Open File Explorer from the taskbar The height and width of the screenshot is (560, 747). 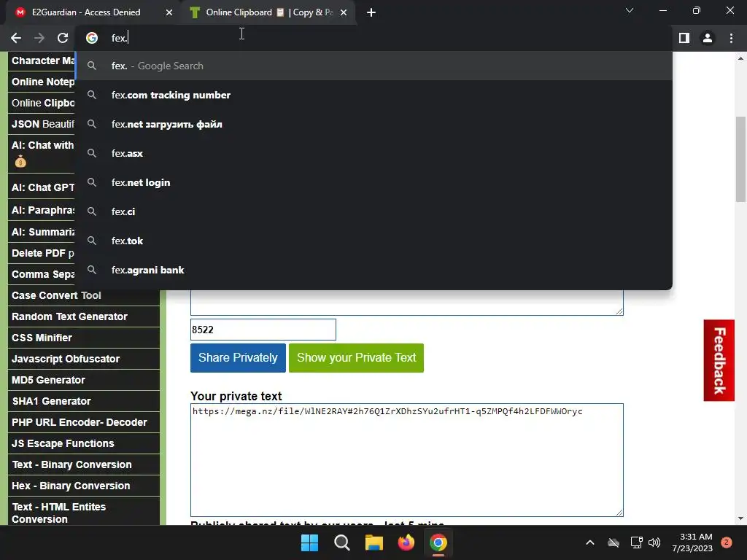pyautogui.click(x=374, y=542)
